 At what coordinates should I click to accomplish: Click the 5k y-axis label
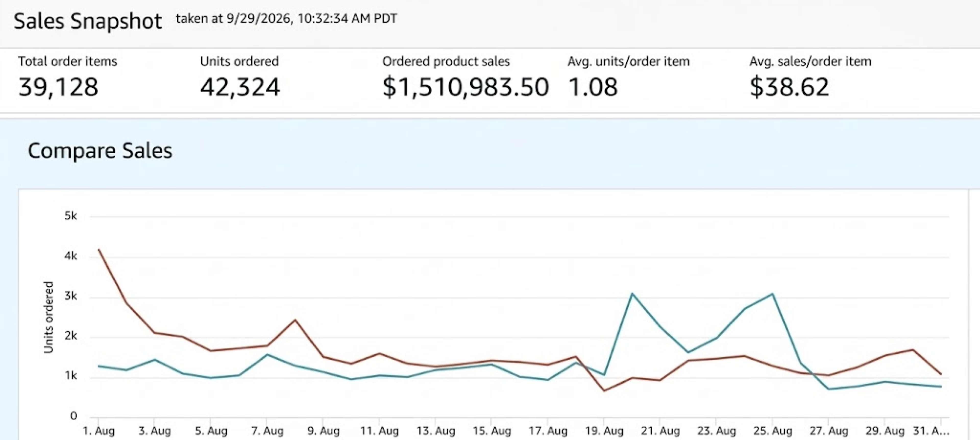70,216
